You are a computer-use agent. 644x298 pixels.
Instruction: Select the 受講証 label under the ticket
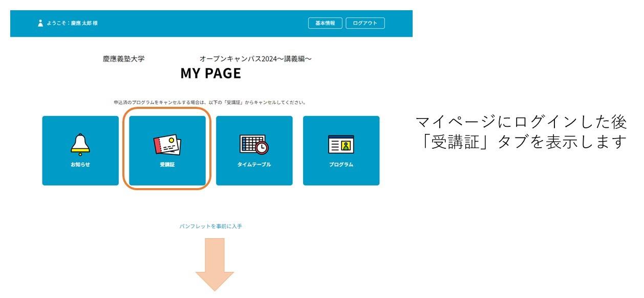[x=167, y=165]
